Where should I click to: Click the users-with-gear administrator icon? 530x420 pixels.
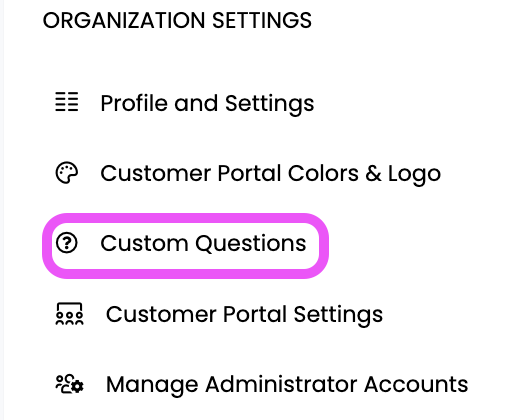tap(69, 384)
